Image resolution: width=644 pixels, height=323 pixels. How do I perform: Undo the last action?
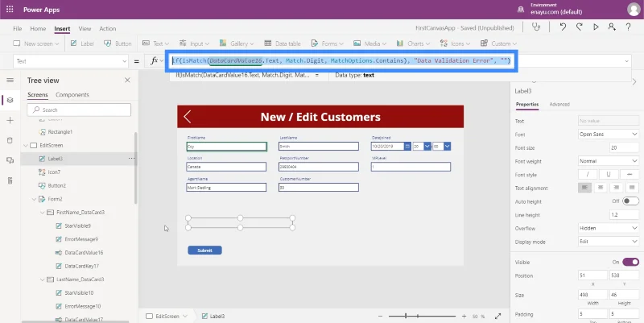563,27
